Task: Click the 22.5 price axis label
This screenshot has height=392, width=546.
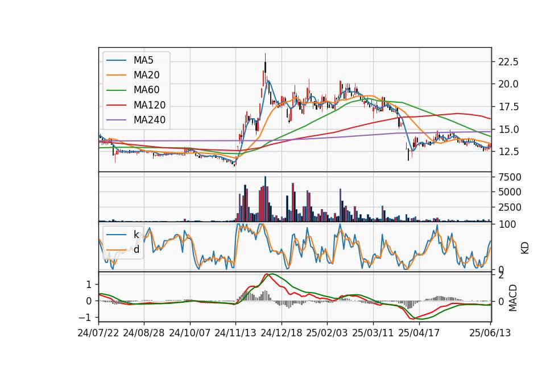Action: coord(508,62)
